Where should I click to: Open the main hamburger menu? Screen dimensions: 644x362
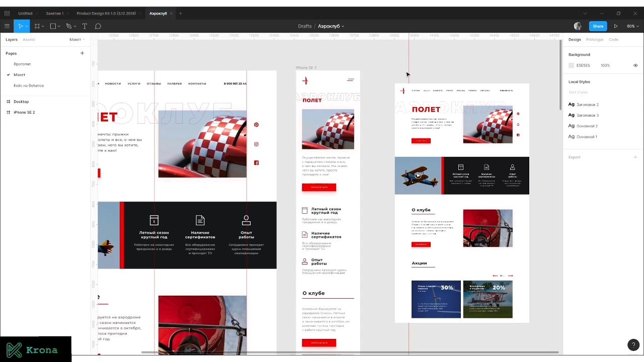point(7,26)
